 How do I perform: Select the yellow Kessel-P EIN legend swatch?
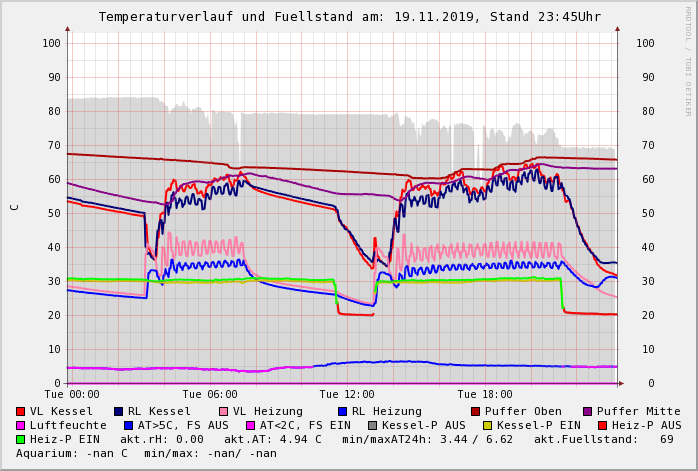488,425
